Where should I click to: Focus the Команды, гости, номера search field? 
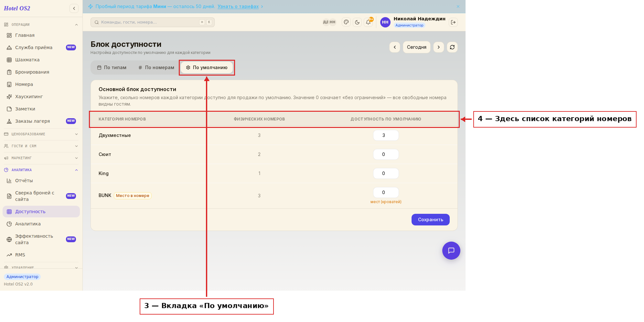point(153,22)
